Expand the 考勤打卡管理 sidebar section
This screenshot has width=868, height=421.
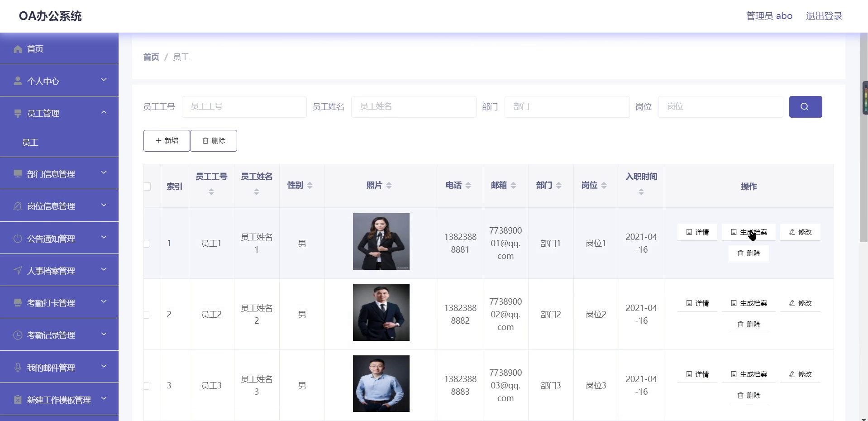[x=103, y=302]
